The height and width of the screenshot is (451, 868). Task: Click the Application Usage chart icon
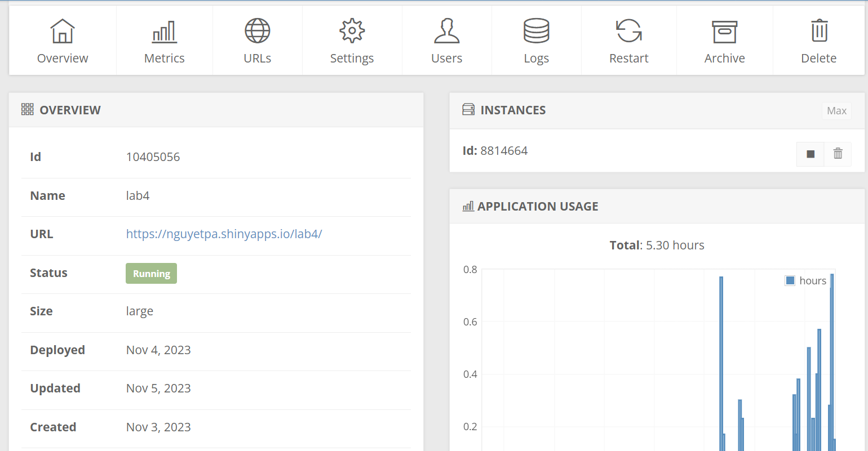pyautogui.click(x=468, y=207)
